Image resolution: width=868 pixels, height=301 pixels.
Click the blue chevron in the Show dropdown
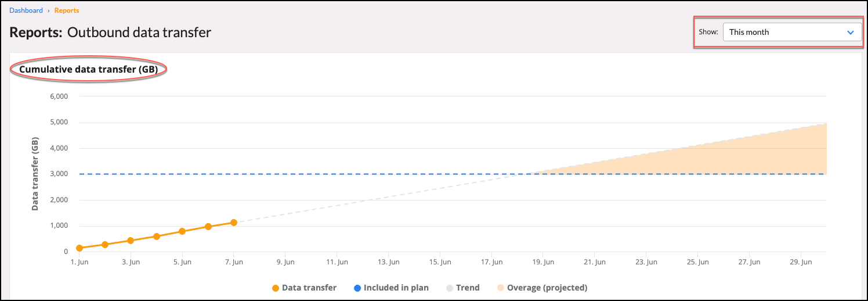851,33
